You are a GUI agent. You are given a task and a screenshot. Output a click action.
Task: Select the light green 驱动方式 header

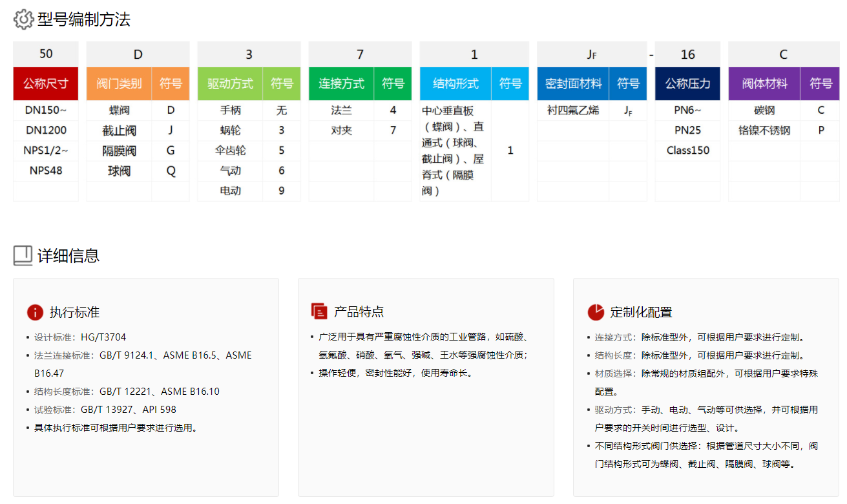tap(230, 83)
